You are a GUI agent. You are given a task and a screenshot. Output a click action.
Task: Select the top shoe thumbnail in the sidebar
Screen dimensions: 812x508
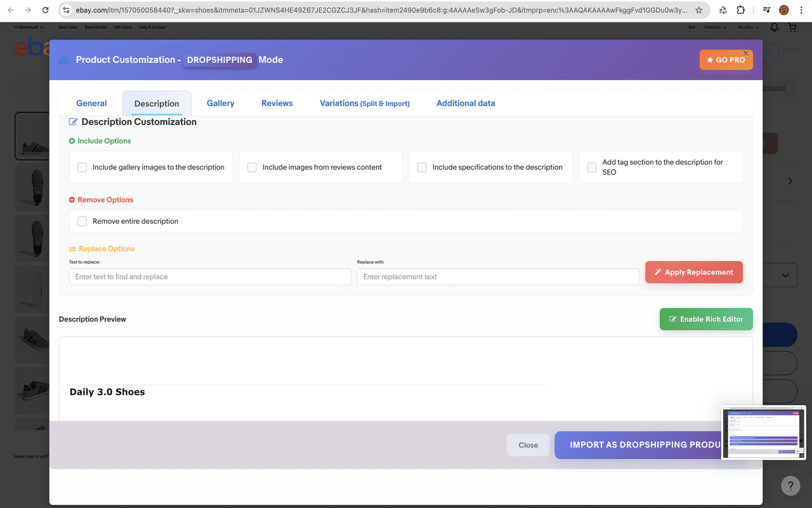point(31,135)
